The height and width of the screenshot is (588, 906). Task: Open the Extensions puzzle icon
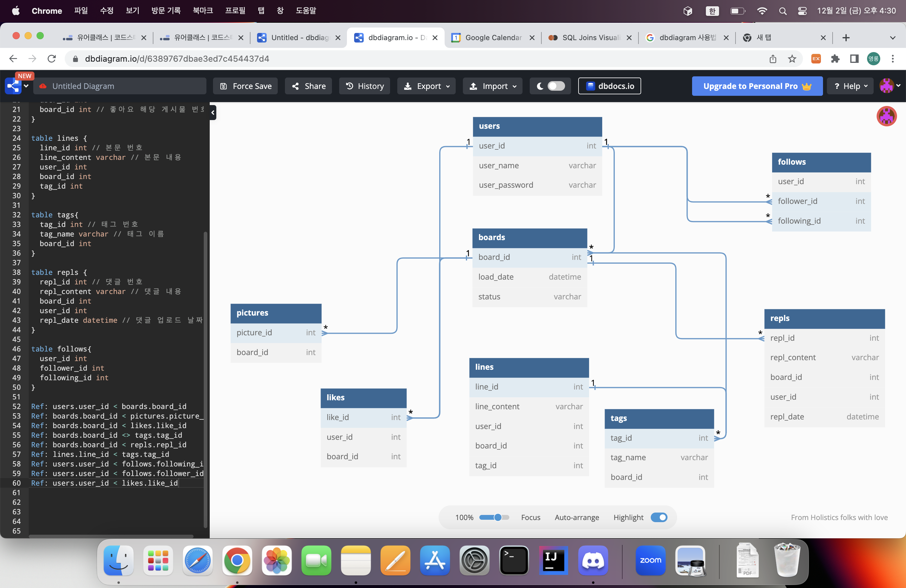835,59
